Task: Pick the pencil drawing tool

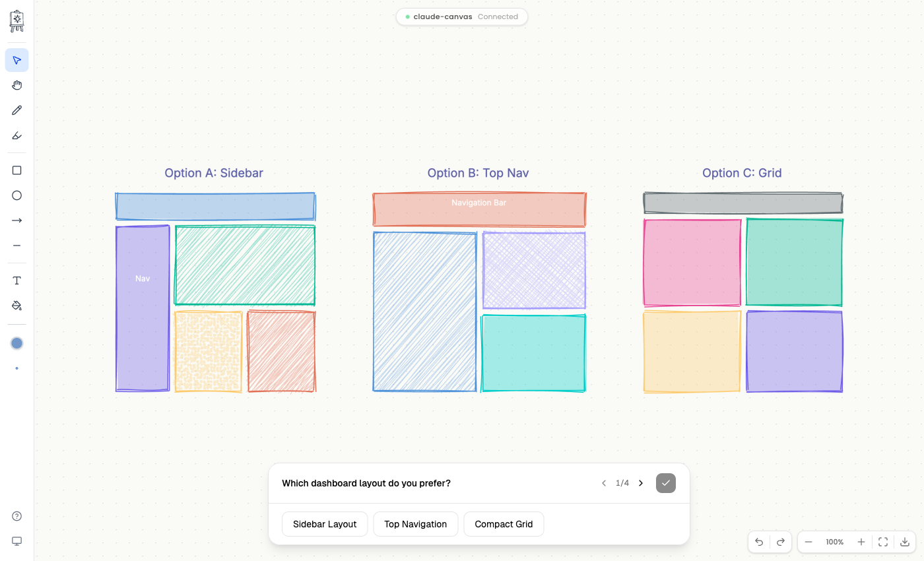Action: coord(16,110)
